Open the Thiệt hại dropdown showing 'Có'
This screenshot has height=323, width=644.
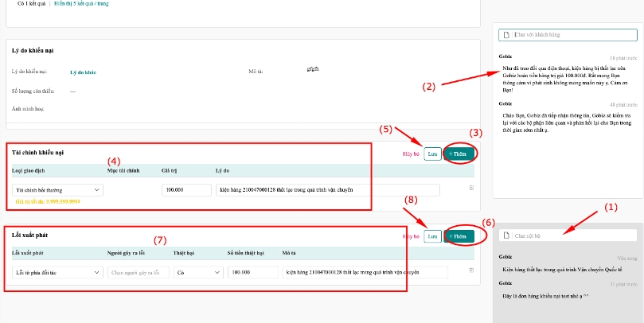coord(198,272)
